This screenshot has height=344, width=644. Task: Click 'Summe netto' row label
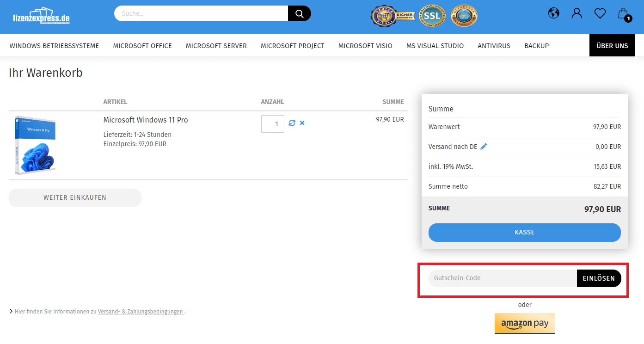coord(448,186)
